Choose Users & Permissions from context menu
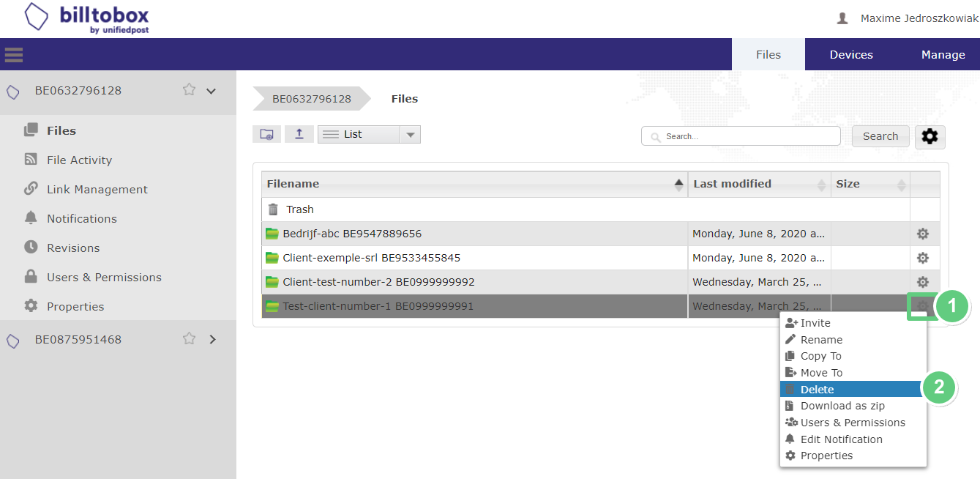This screenshot has width=980, height=479. (853, 423)
